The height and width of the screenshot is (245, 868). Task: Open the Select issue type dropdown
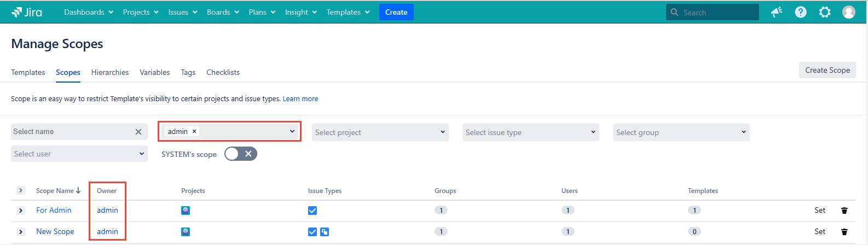tap(530, 132)
